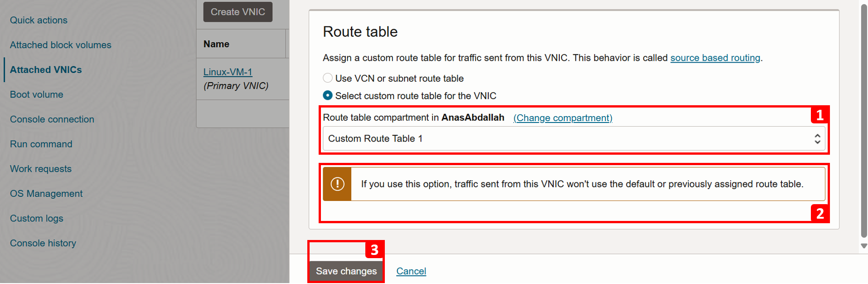Click the Change compartment link

click(x=563, y=118)
